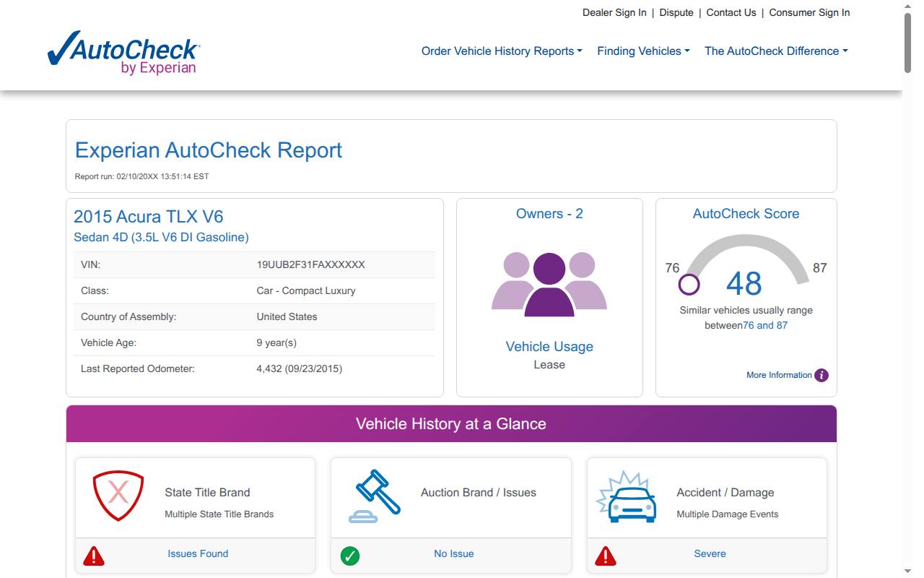Click the score gauge circle marker

coord(689,284)
